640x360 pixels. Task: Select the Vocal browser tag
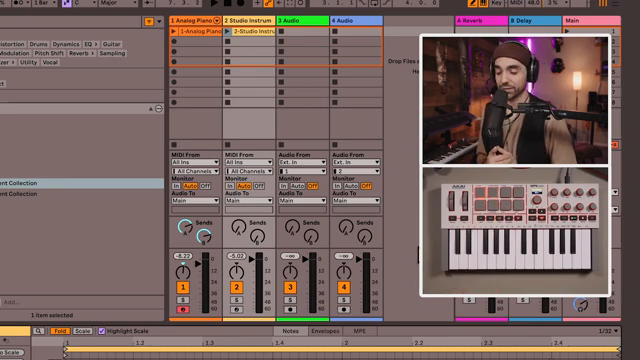pos(50,62)
